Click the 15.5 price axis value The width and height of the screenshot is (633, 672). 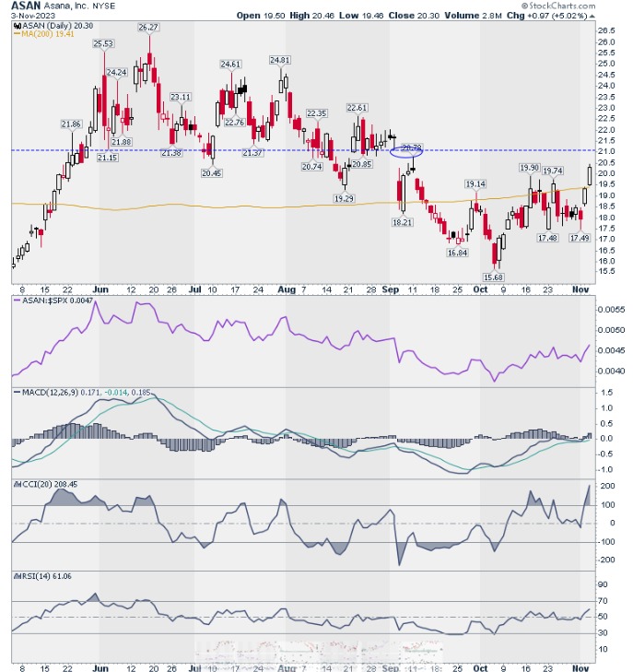(606, 271)
